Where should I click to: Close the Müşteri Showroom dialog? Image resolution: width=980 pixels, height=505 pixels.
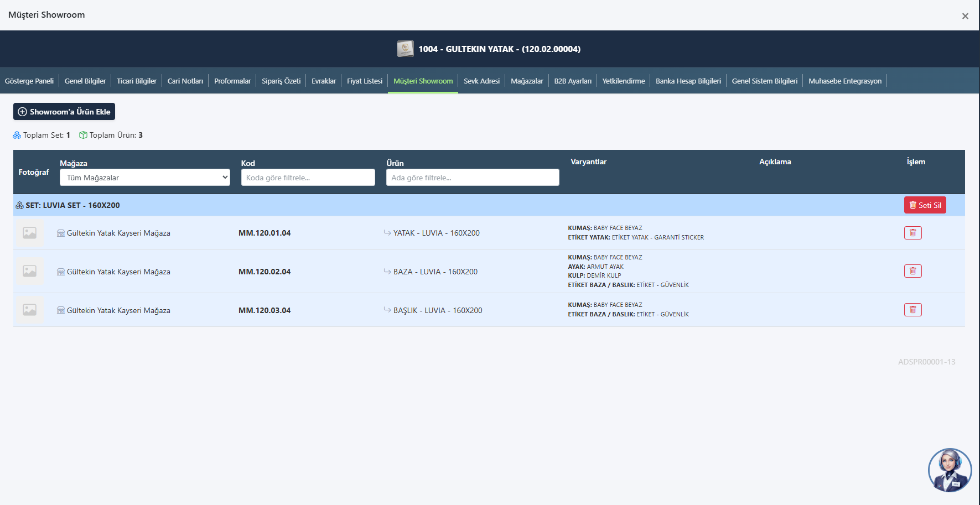pyautogui.click(x=965, y=16)
